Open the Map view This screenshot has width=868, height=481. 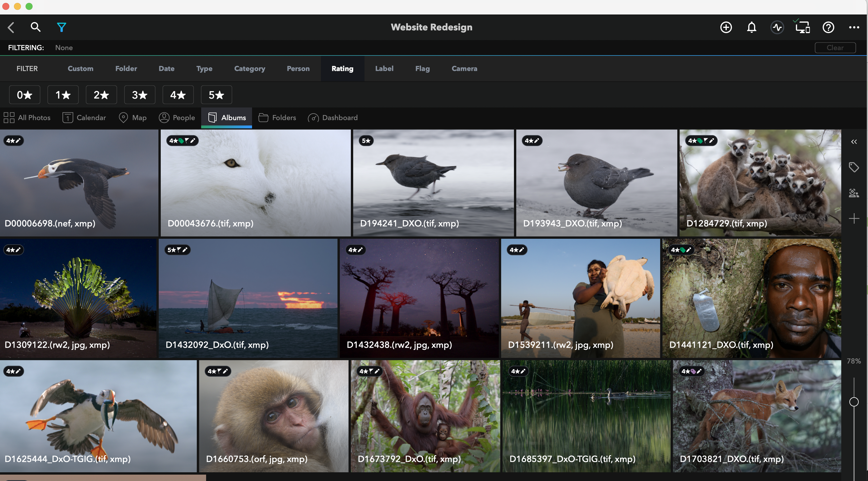pyautogui.click(x=133, y=118)
